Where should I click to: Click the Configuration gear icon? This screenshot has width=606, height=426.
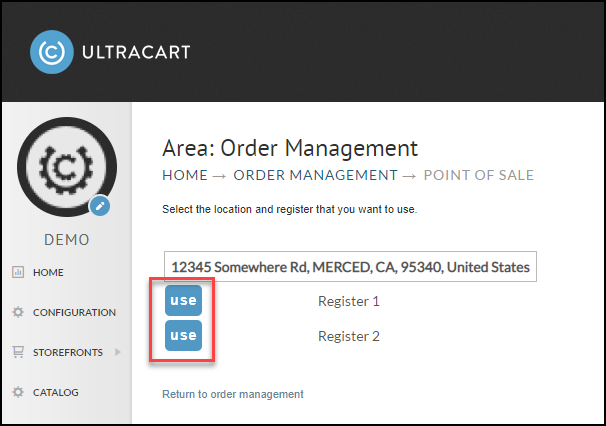tap(18, 312)
